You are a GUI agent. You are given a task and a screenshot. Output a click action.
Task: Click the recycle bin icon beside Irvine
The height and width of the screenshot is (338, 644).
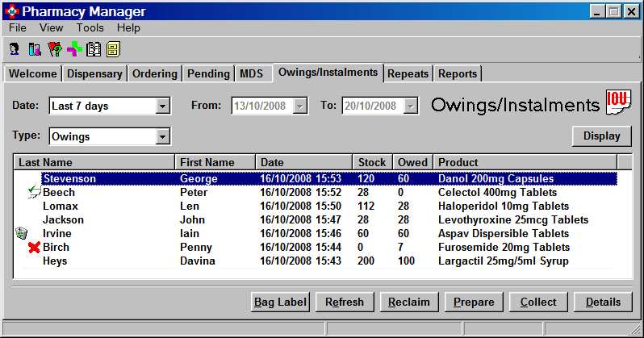coord(22,233)
